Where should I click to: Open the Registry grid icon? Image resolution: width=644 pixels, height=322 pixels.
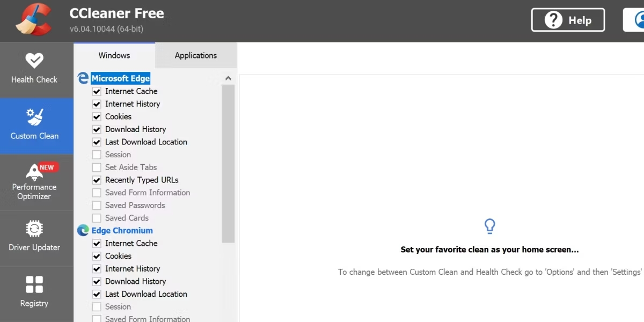click(x=34, y=285)
